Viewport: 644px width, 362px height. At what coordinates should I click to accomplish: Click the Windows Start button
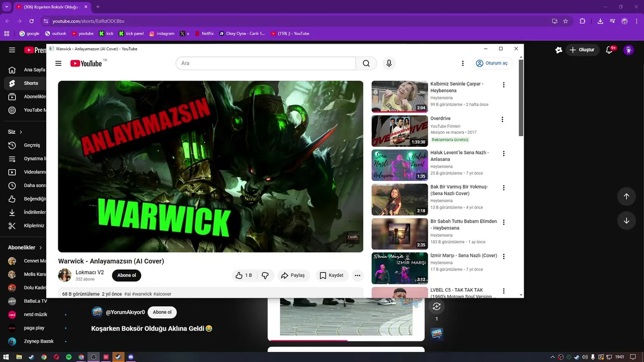[x=7, y=357]
